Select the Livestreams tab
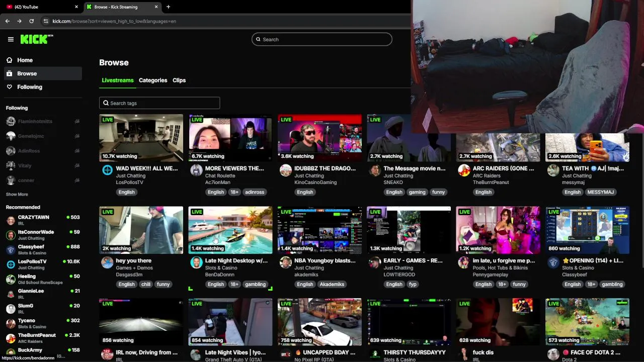This screenshot has height=362, width=644. click(x=117, y=80)
